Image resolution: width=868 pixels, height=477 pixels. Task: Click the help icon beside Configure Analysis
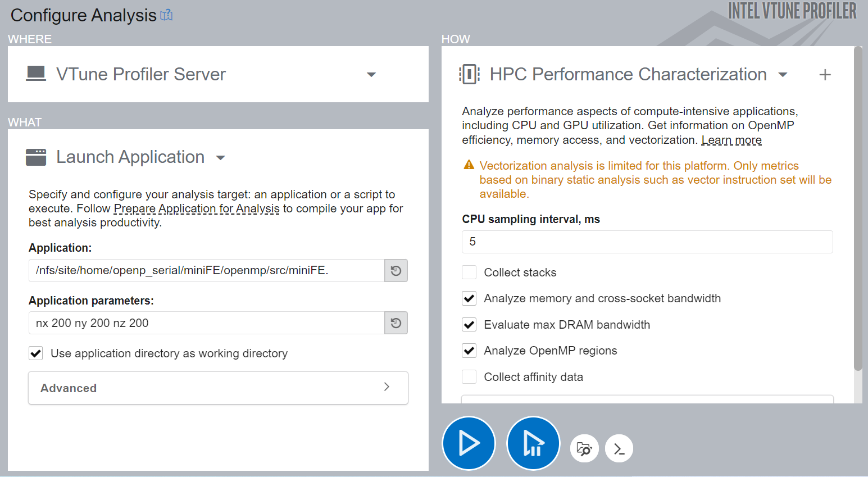point(166,15)
